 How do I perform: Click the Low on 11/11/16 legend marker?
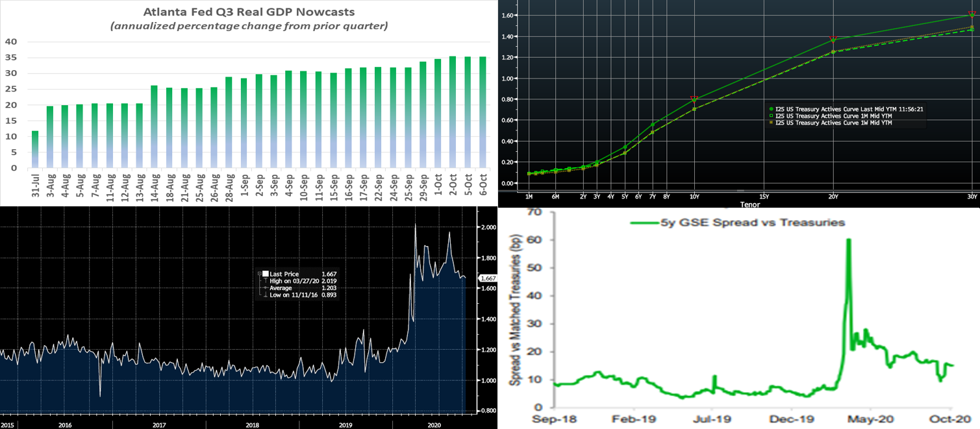point(266,295)
